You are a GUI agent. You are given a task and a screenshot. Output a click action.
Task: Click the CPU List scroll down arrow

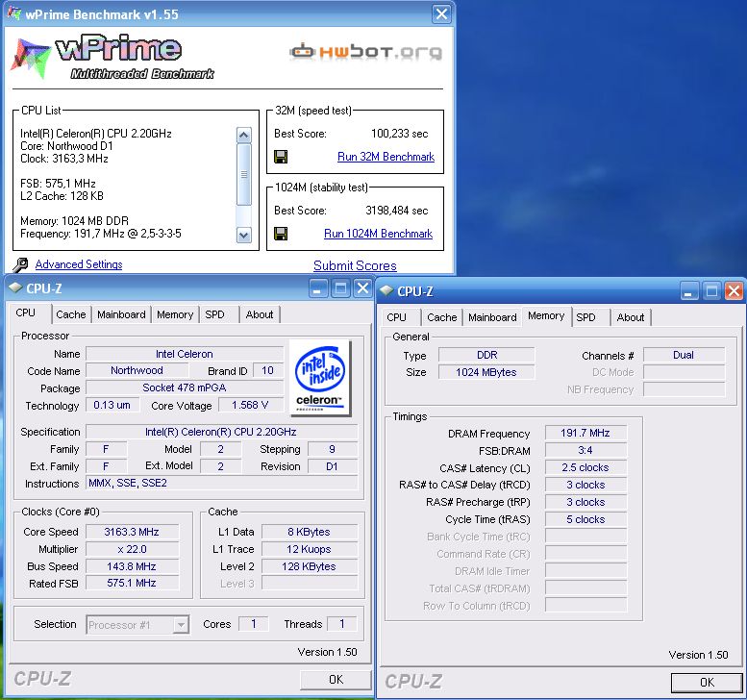pyautogui.click(x=244, y=235)
